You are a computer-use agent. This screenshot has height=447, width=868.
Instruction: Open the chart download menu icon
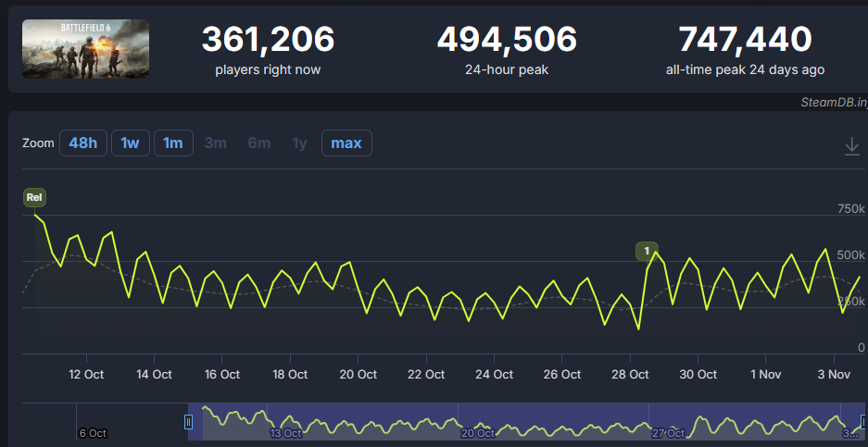coord(852,146)
